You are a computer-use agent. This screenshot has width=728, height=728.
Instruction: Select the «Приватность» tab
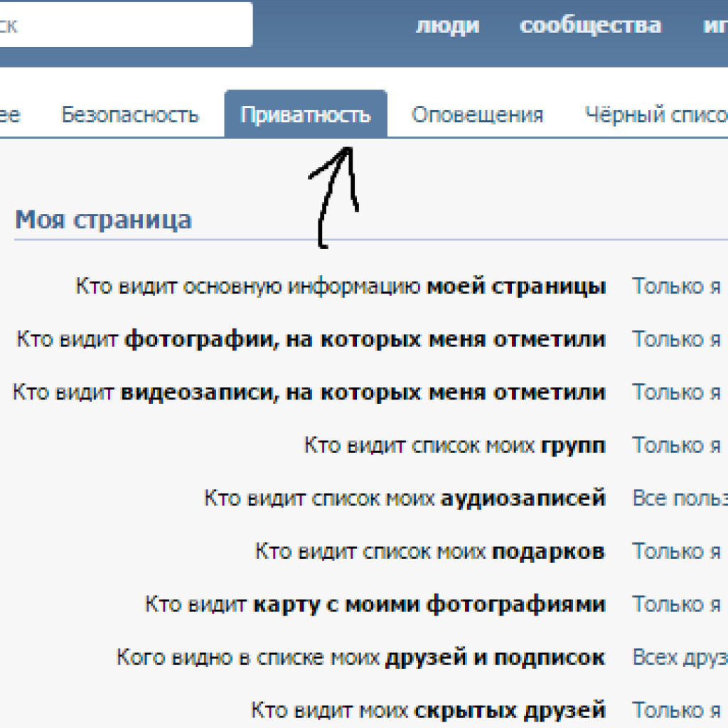coord(306,115)
